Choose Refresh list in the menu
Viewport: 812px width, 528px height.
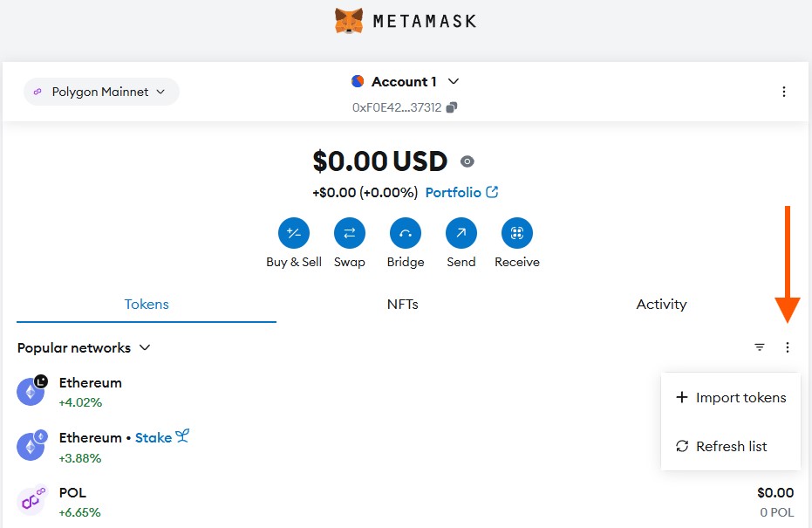point(731,447)
